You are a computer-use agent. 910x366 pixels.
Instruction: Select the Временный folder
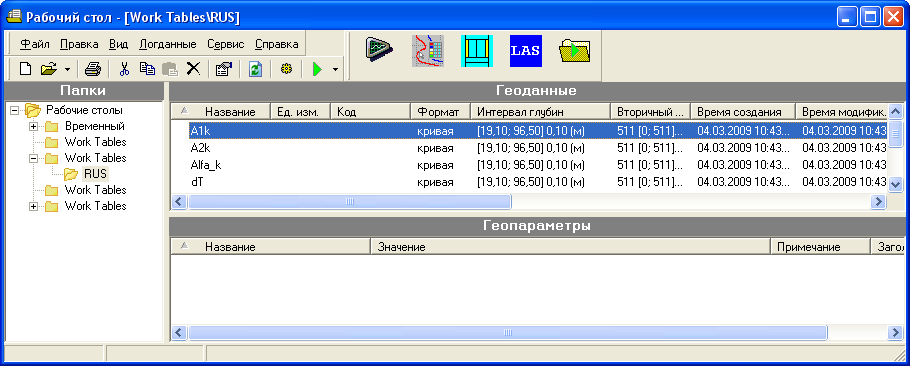click(x=95, y=126)
